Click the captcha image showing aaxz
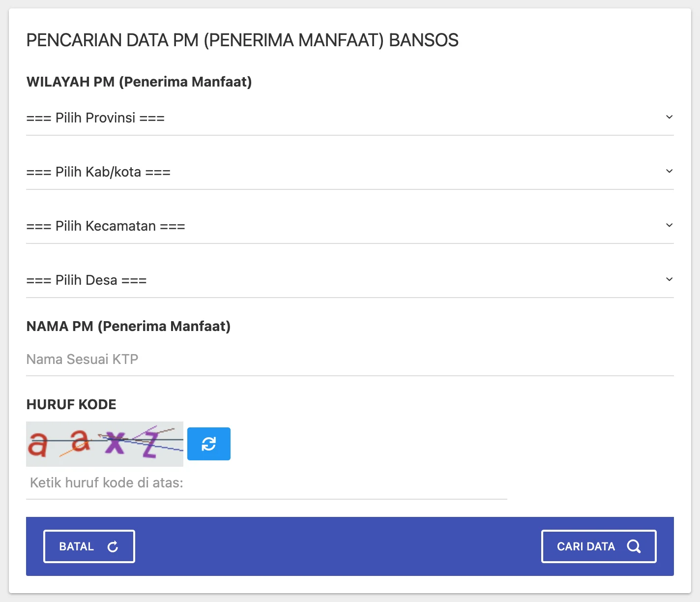 coord(104,444)
